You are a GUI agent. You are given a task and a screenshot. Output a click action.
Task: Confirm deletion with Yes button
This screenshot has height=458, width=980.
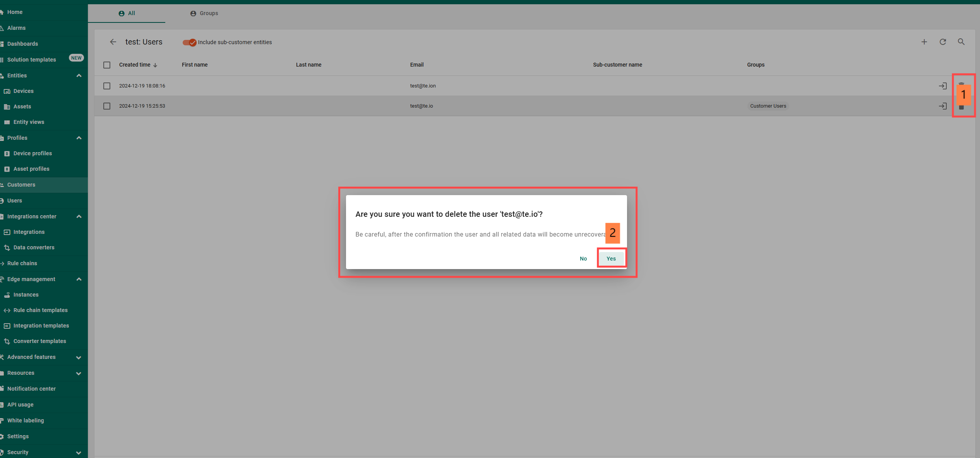pyautogui.click(x=611, y=259)
